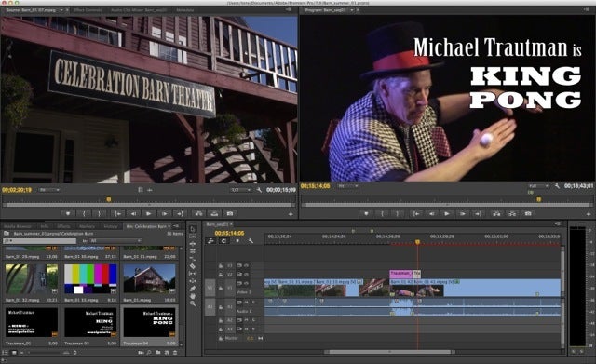Play the Program monitor sequence
Screen dimensions: 596x364
pos(447,214)
